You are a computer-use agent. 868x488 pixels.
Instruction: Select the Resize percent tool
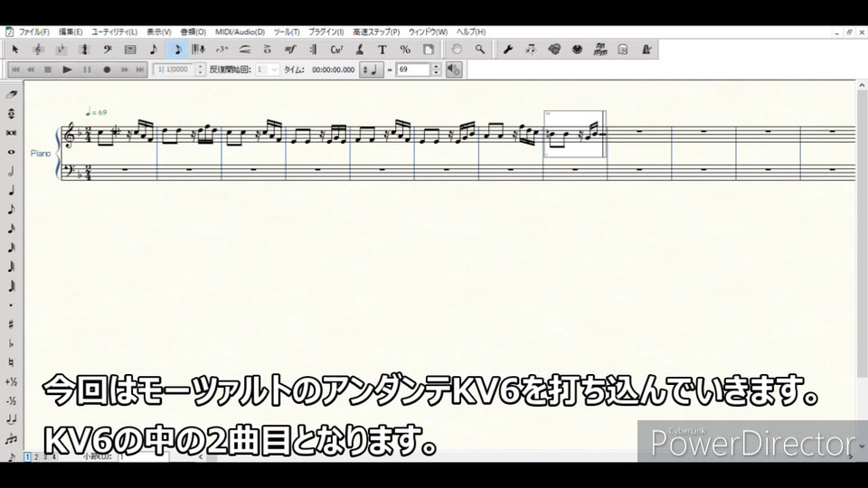[405, 50]
